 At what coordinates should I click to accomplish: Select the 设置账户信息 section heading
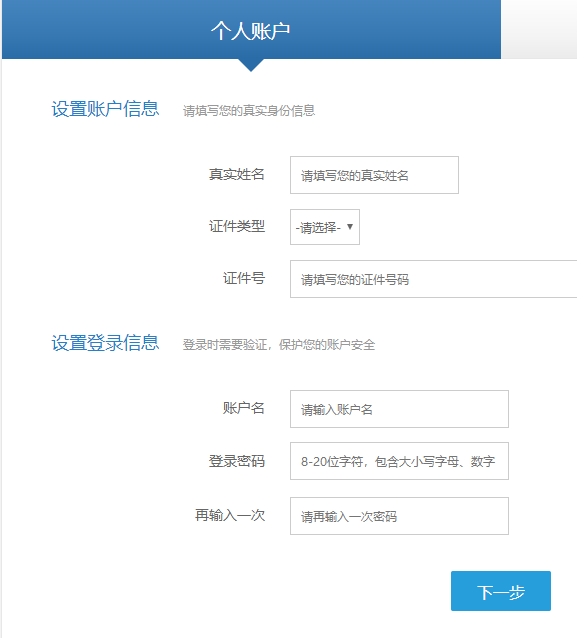point(105,109)
